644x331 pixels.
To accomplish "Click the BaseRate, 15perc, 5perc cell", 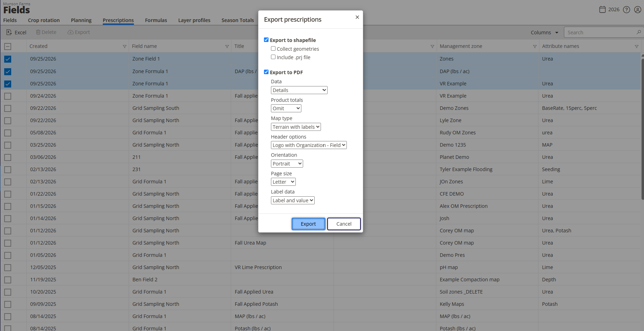I will [x=569, y=108].
